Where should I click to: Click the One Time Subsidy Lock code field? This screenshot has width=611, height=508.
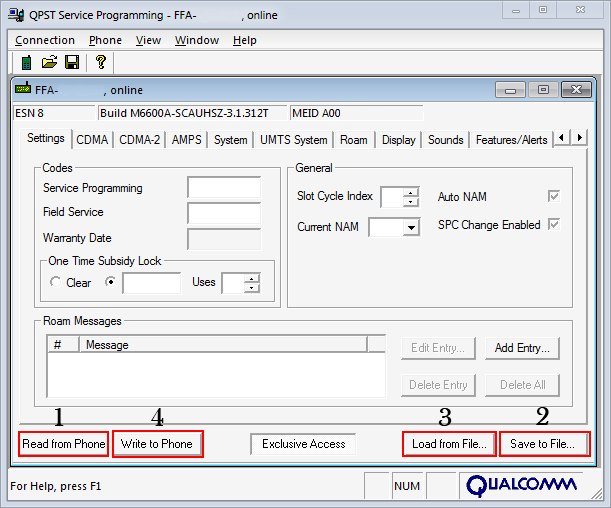tap(152, 283)
